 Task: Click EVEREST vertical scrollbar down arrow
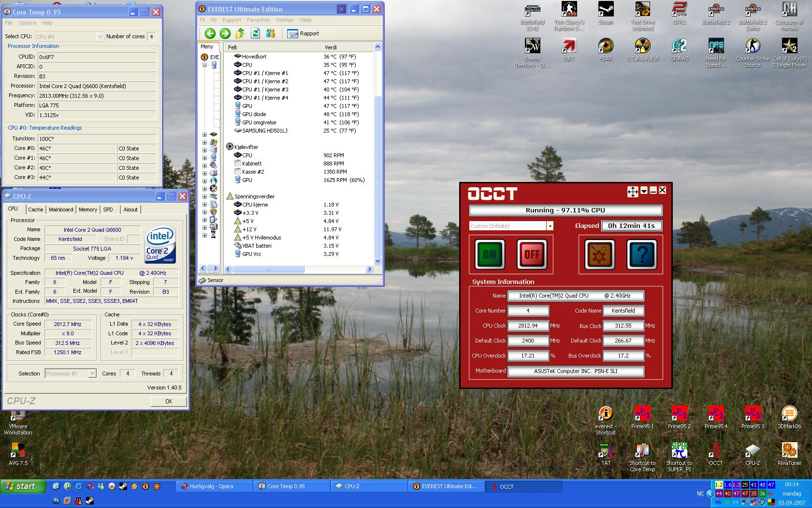(x=377, y=261)
